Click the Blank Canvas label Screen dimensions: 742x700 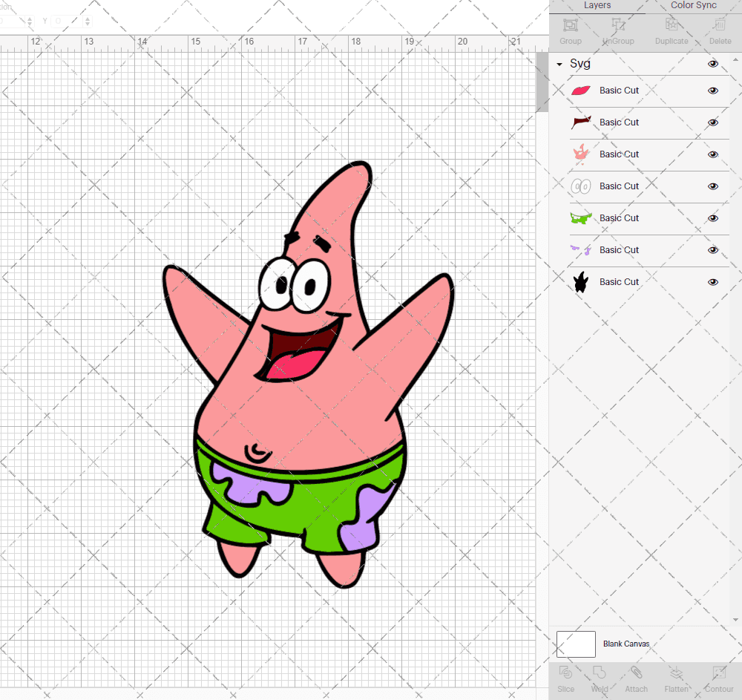pyautogui.click(x=626, y=644)
